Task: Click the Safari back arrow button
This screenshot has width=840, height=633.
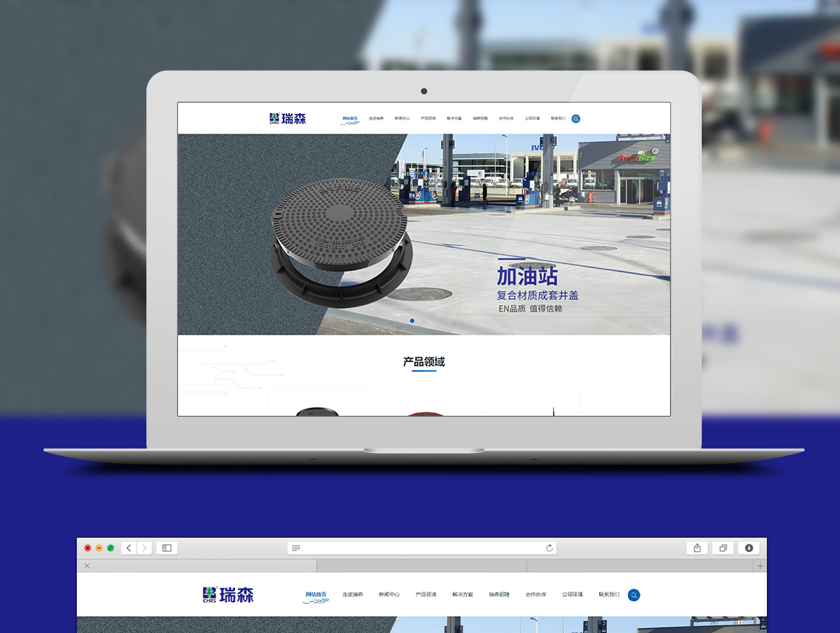Action: point(129,548)
